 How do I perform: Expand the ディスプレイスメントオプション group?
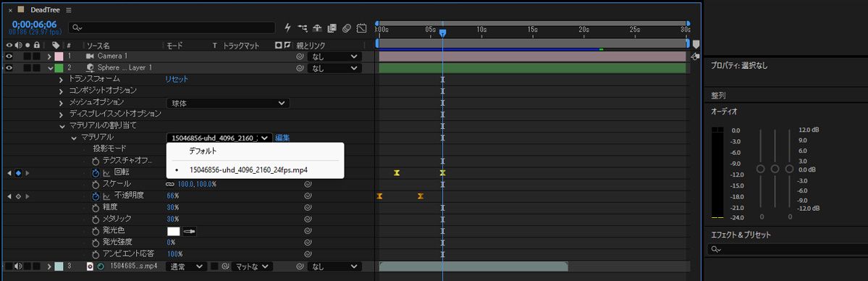(62, 114)
